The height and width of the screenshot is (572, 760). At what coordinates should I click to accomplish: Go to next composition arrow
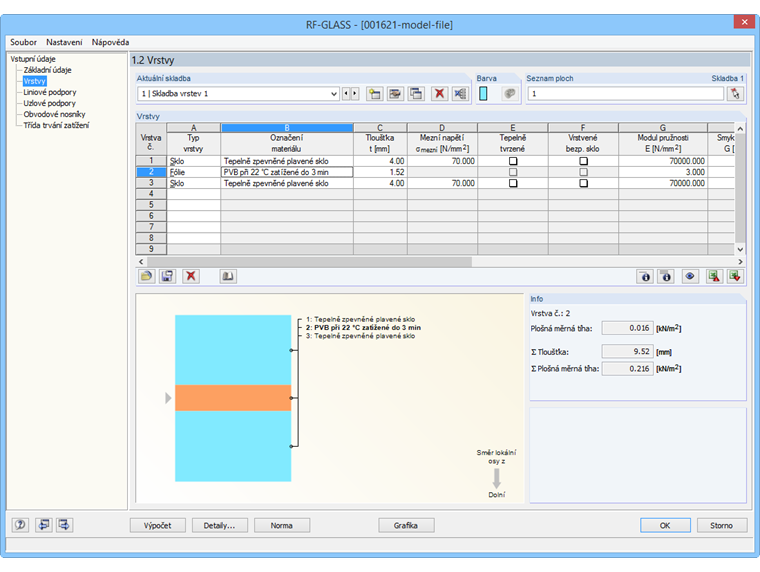(355, 94)
